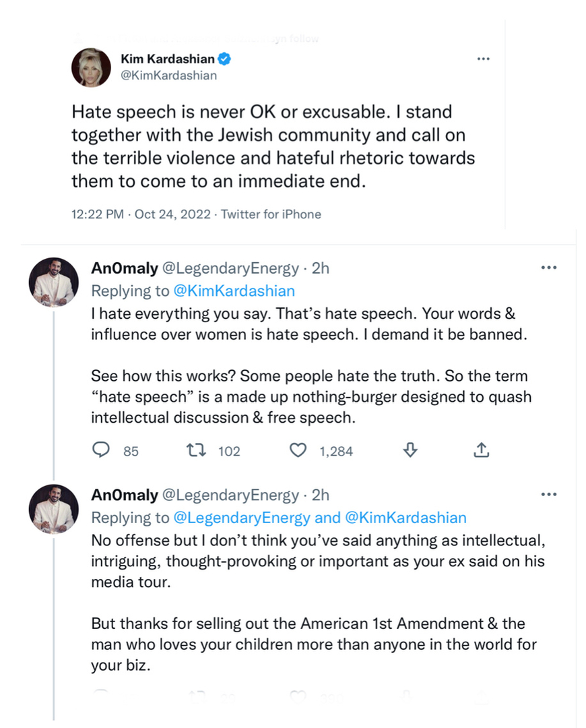The height and width of the screenshot is (728, 586).
Task: Share the first An0maly reply
Action: pyautogui.click(x=481, y=450)
